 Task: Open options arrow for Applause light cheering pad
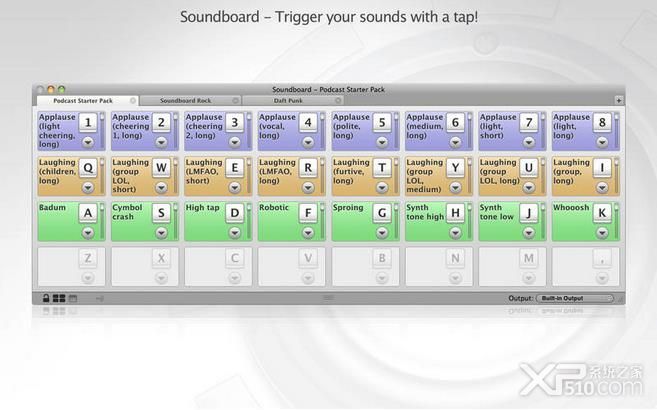coord(88,142)
